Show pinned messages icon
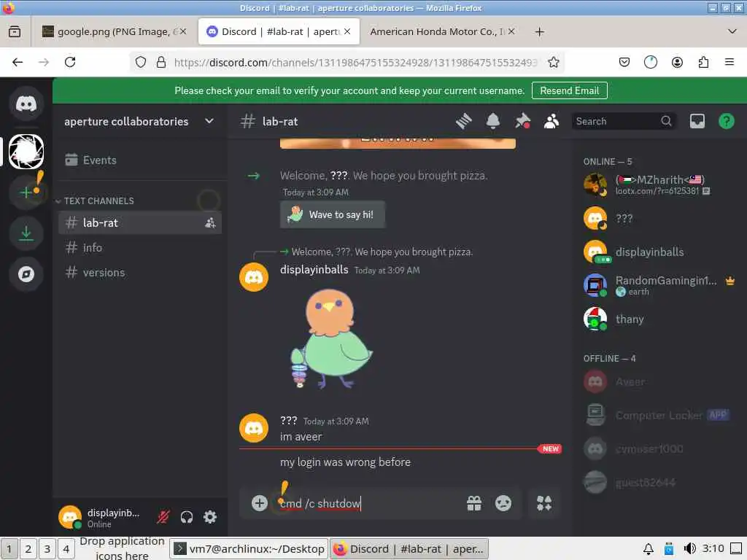Image resolution: width=747 pixels, height=560 pixels. coord(522,122)
